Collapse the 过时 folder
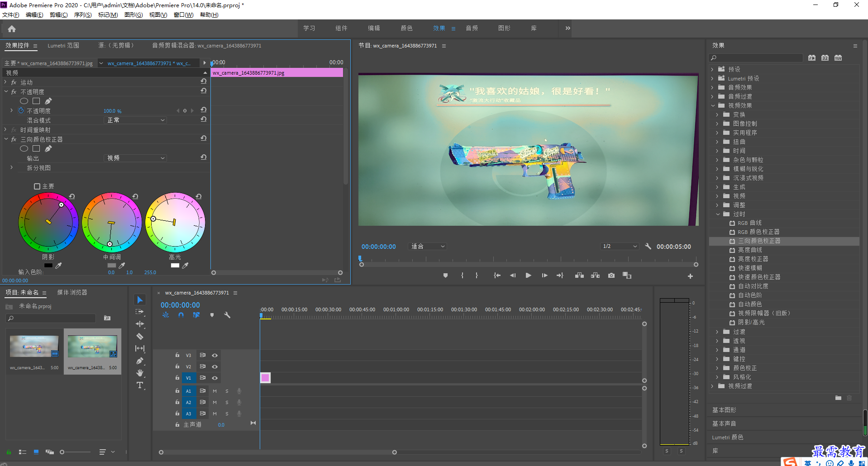This screenshot has height=466, width=868. click(718, 214)
